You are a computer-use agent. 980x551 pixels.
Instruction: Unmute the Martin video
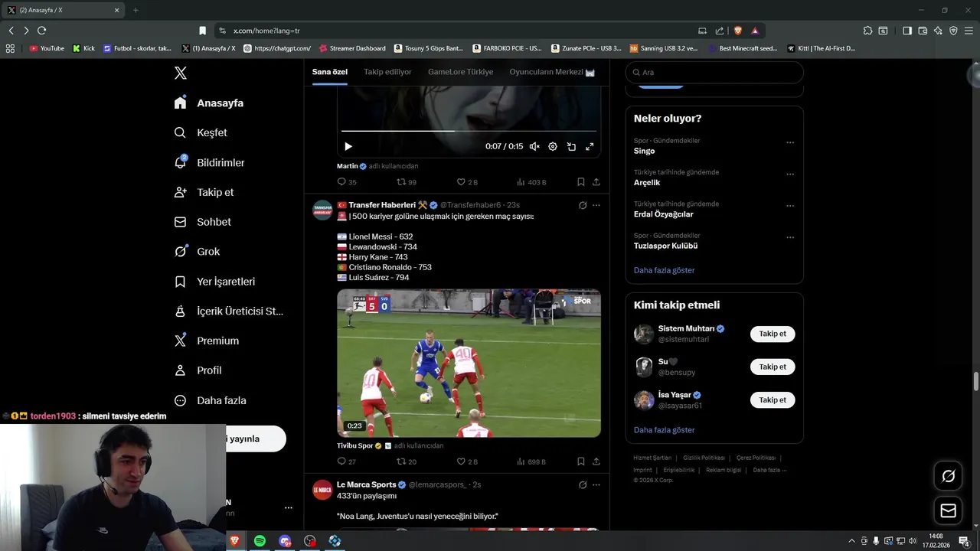pos(534,146)
